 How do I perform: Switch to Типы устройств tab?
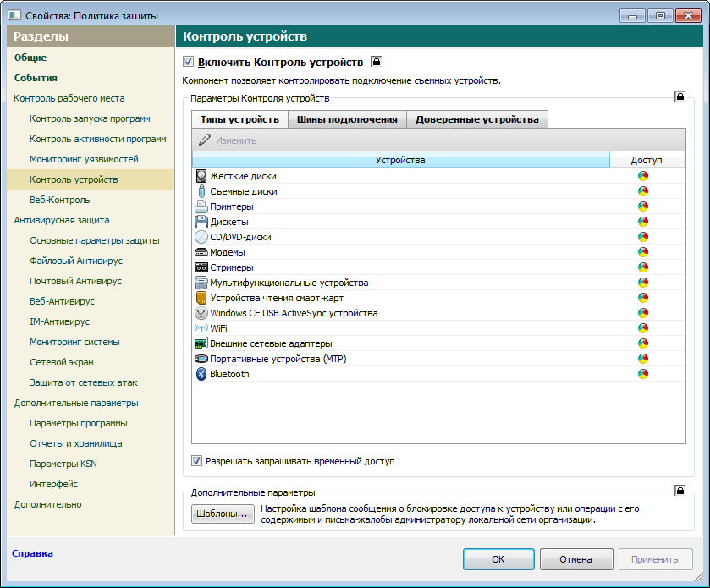pyautogui.click(x=239, y=119)
